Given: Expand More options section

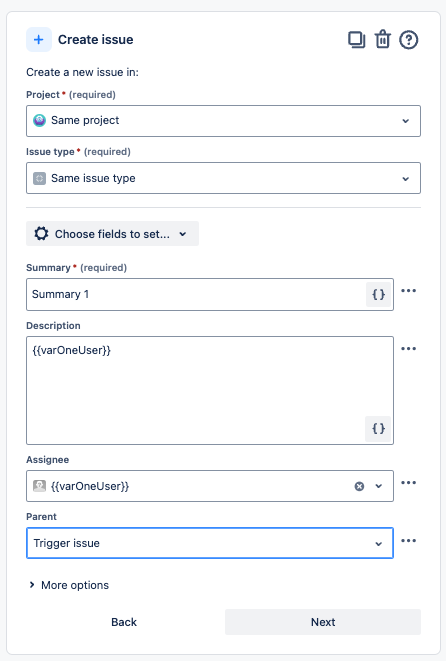Looking at the screenshot, I should tap(69, 585).
